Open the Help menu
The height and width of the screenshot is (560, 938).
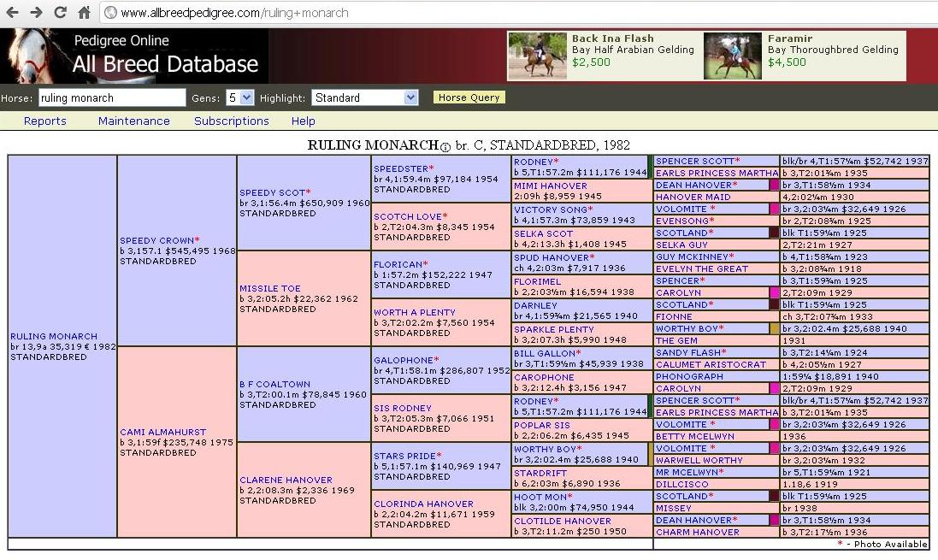304,121
